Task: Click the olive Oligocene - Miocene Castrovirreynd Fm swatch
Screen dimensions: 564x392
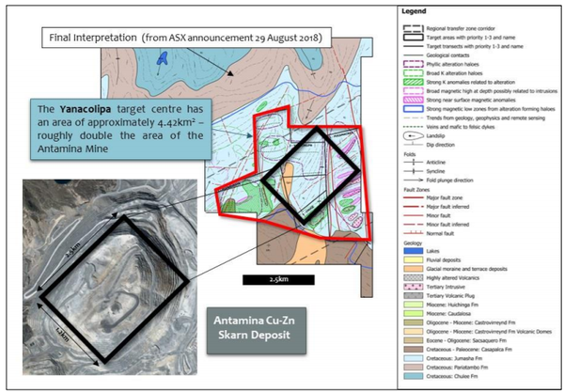Action: pos(413,322)
